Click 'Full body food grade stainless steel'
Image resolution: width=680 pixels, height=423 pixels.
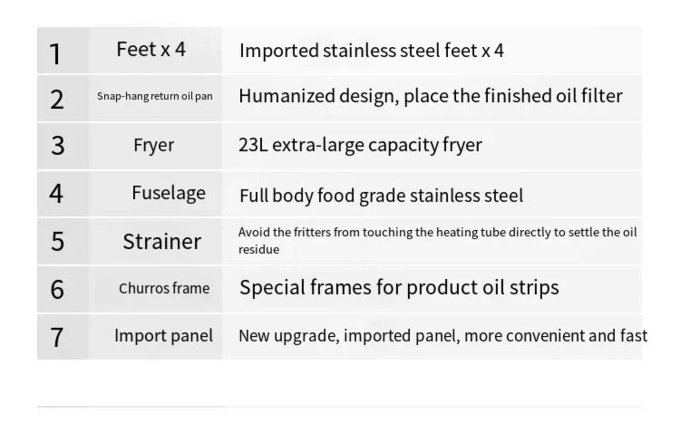(381, 195)
